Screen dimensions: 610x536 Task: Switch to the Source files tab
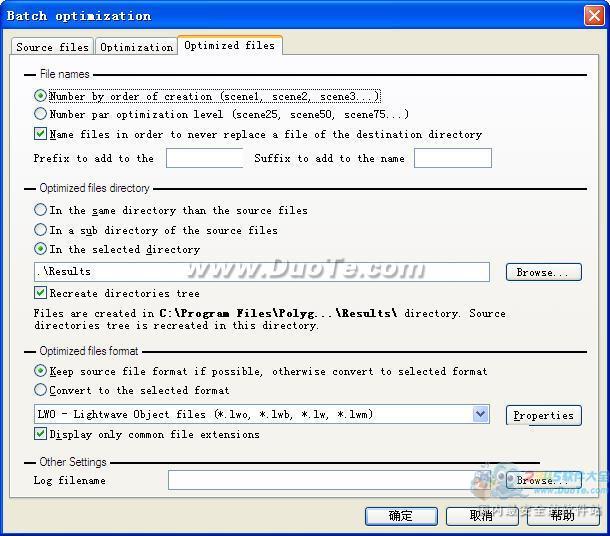(x=53, y=47)
